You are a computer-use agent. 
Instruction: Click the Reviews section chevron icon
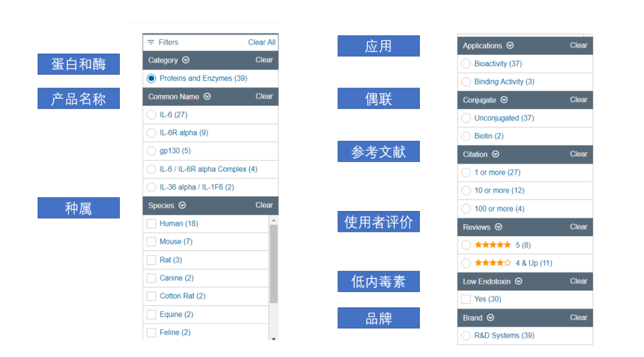[x=499, y=227]
